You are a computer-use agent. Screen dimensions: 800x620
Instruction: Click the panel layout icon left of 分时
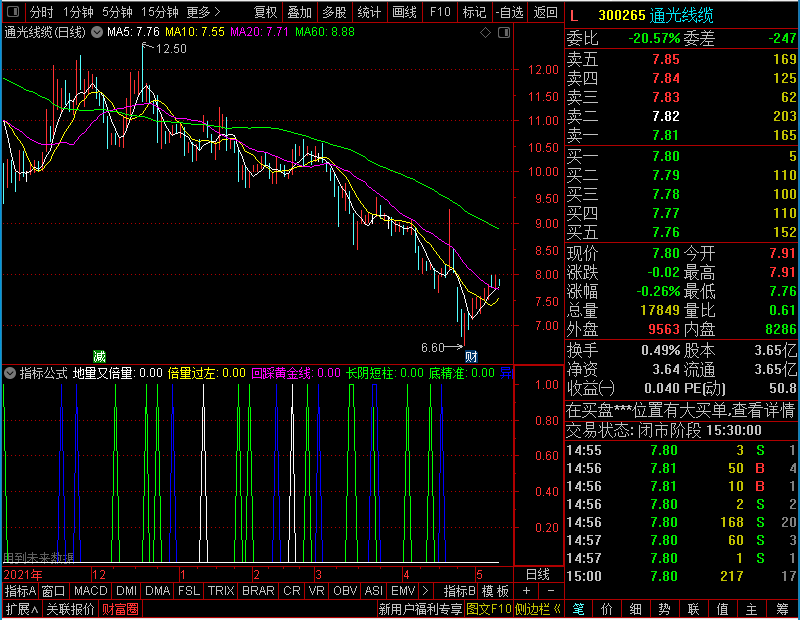click(13, 11)
